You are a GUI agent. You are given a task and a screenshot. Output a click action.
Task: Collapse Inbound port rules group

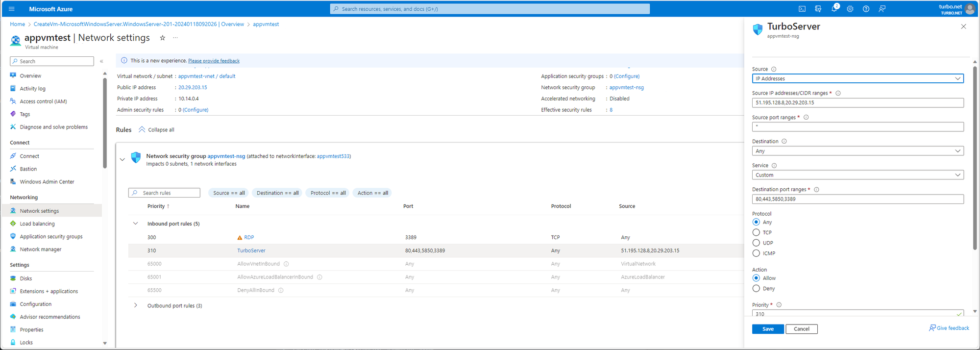point(136,224)
